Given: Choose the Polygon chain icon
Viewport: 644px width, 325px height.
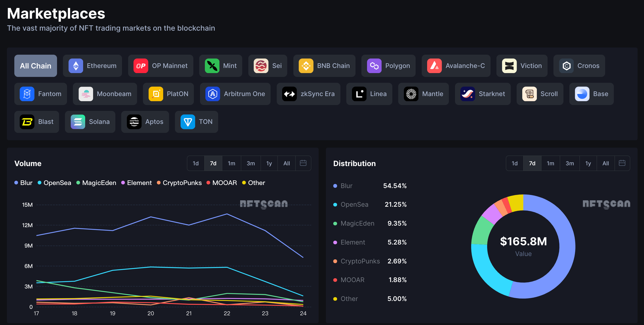Looking at the screenshot, I should [374, 66].
